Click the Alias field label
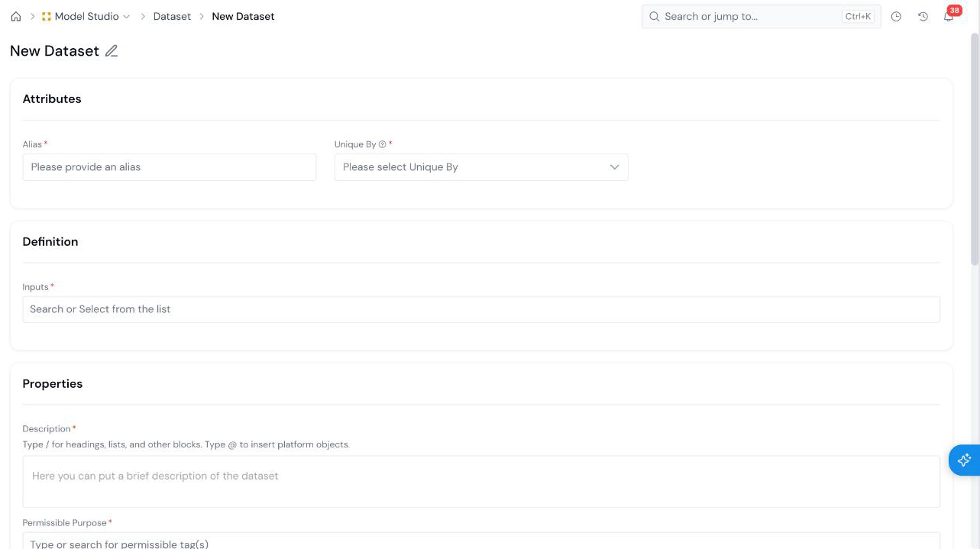980x549 pixels. click(x=33, y=144)
